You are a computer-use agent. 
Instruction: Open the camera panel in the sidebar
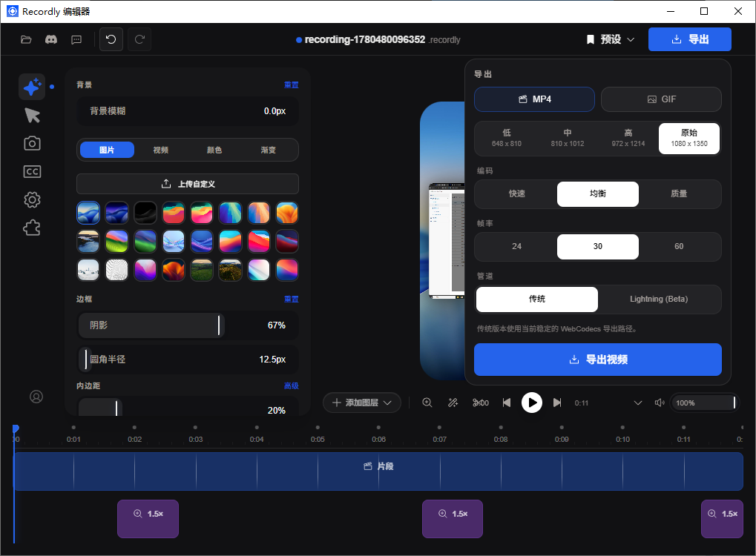click(x=33, y=143)
